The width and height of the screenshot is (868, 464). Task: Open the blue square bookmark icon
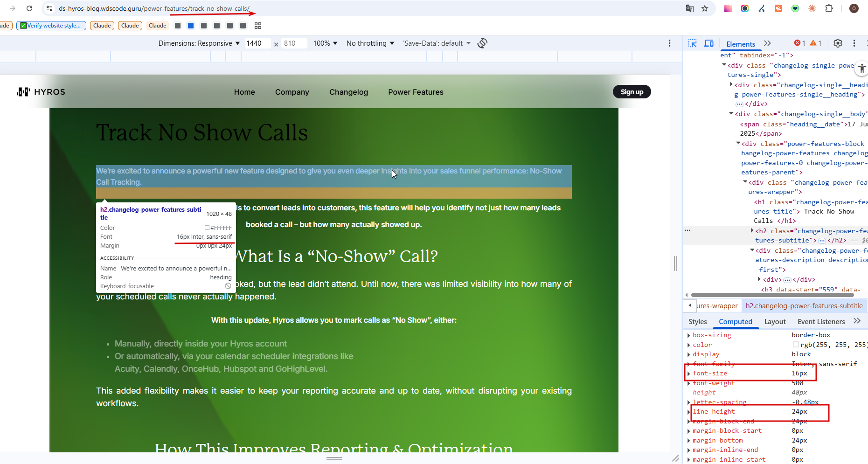191,26
